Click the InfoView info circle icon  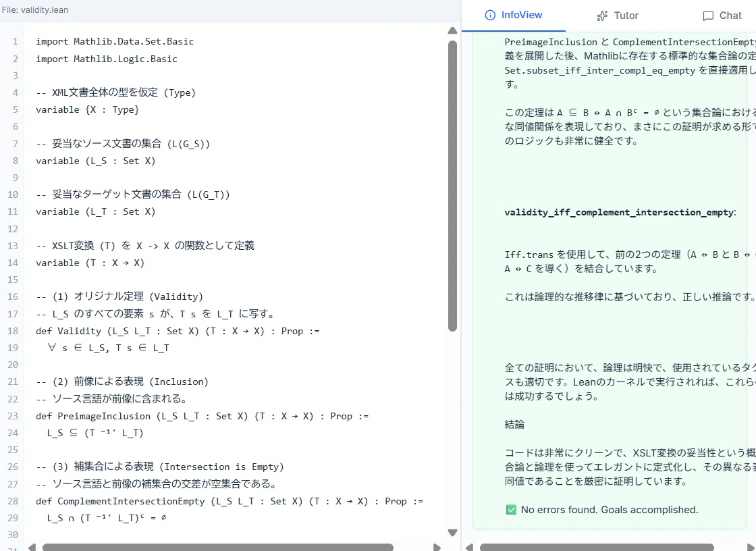[490, 16]
